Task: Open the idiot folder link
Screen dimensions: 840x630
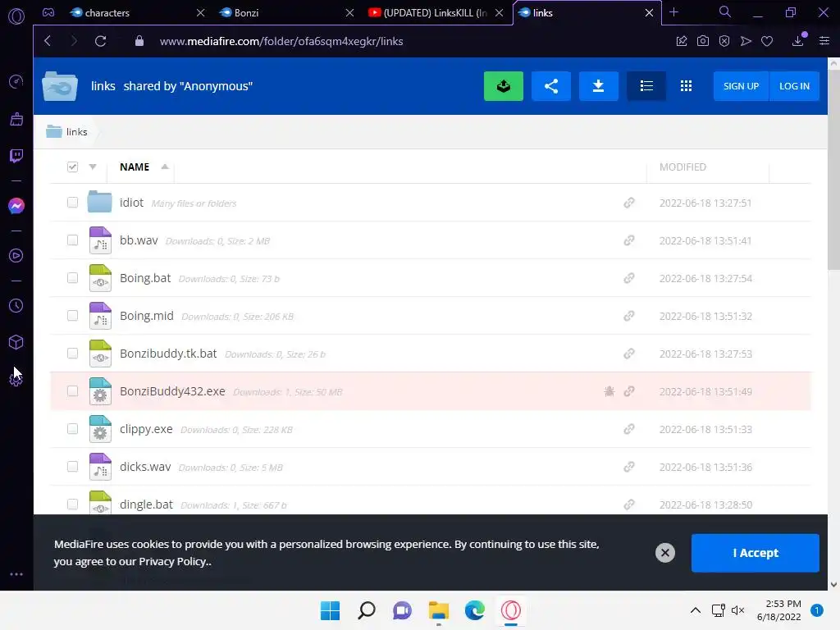Action: coord(131,203)
